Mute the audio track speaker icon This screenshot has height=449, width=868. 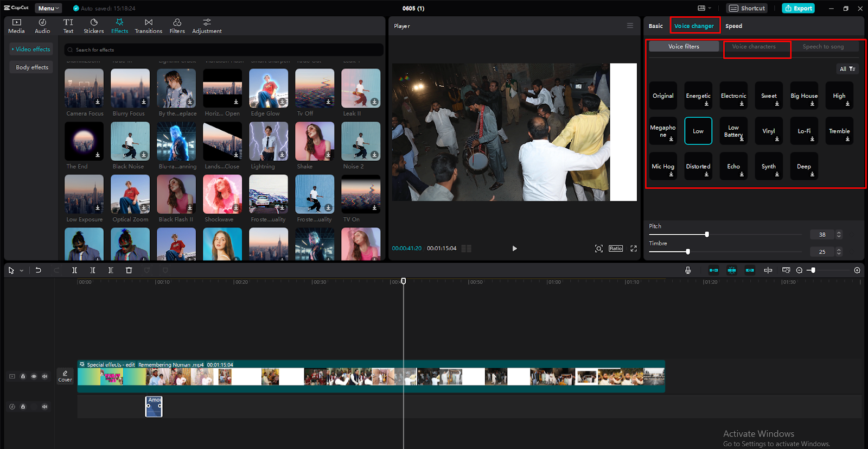coord(44,406)
